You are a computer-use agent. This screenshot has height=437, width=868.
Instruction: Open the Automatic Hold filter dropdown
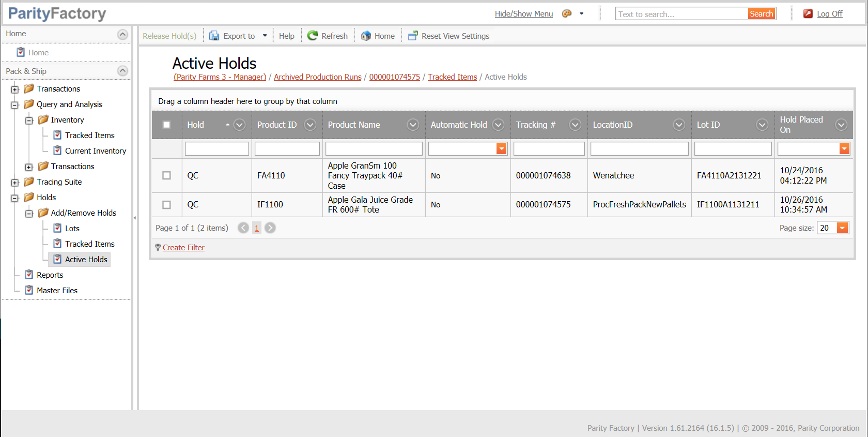(501, 149)
